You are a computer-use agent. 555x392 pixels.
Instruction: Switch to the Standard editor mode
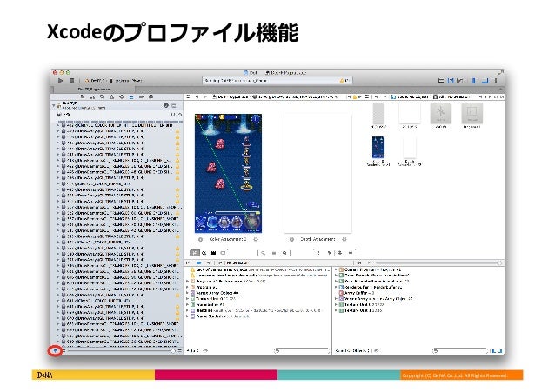(441, 81)
